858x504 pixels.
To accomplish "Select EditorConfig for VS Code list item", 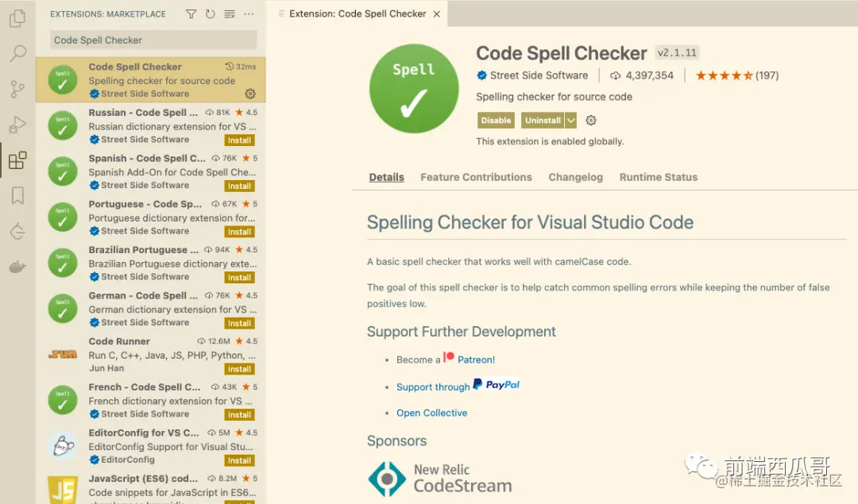I will [x=151, y=446].
